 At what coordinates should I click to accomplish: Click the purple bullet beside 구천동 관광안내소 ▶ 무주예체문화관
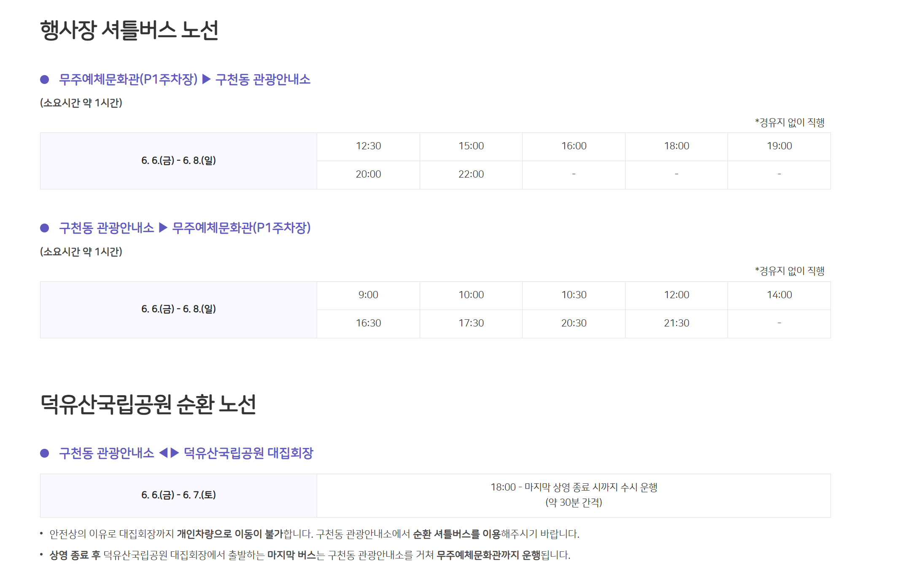click(45, 228)
